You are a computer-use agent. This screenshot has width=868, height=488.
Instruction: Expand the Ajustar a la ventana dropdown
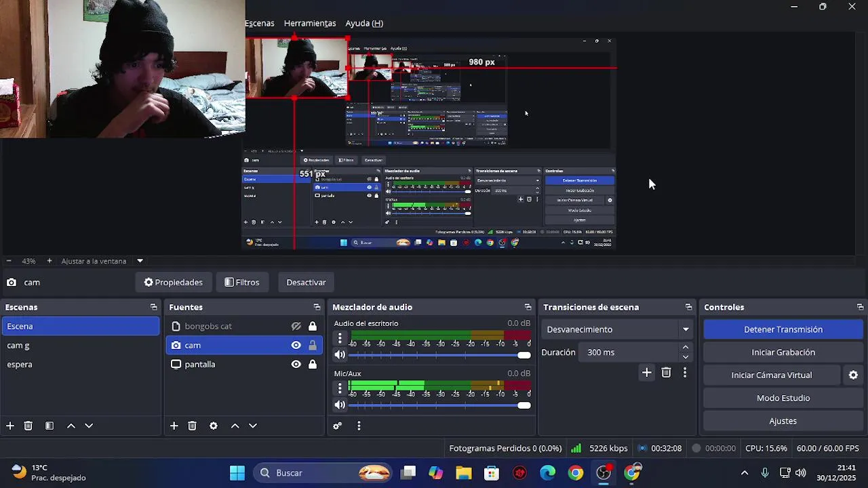click(140, 261)
